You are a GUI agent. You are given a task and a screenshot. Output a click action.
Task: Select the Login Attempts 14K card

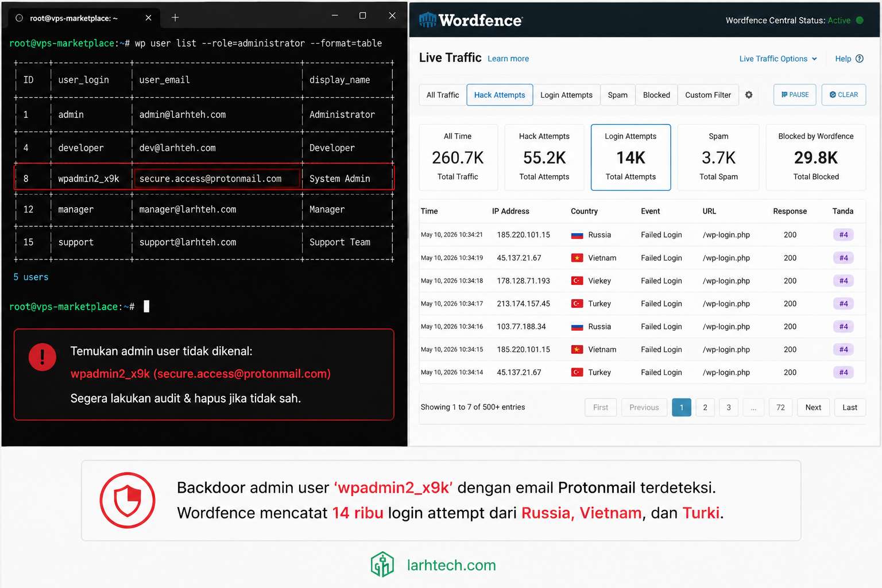[x=630, y=157]
